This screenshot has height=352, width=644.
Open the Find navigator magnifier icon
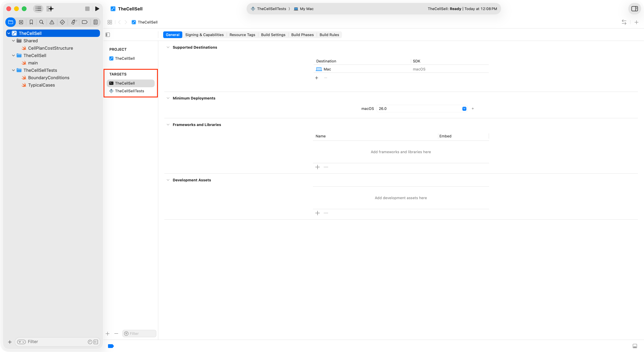(x=41, y=22)
